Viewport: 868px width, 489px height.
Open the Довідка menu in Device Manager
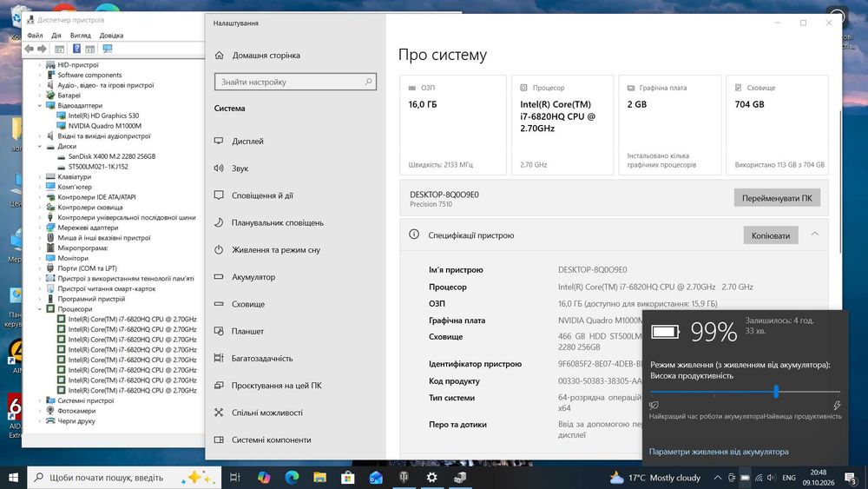[111, 36]
